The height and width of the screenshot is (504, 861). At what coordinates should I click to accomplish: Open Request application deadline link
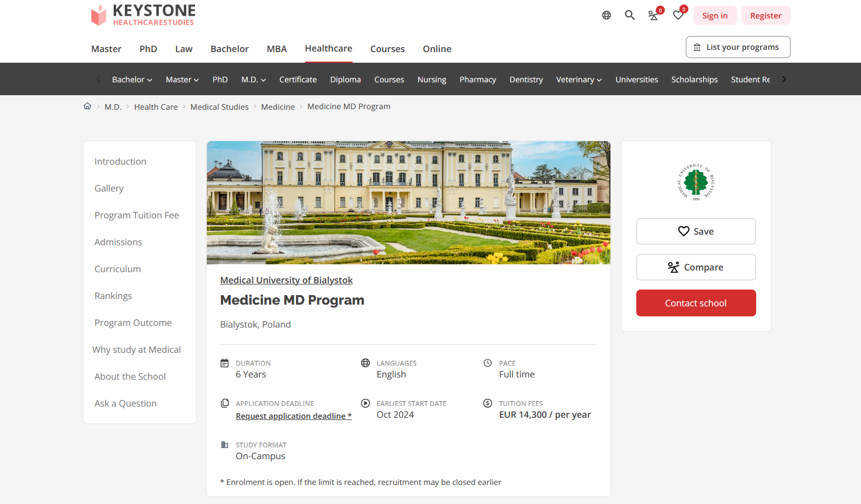(x=293, y=416)
